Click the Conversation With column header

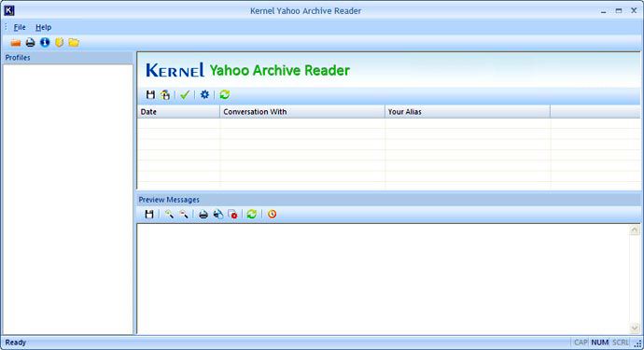point(302,112)
